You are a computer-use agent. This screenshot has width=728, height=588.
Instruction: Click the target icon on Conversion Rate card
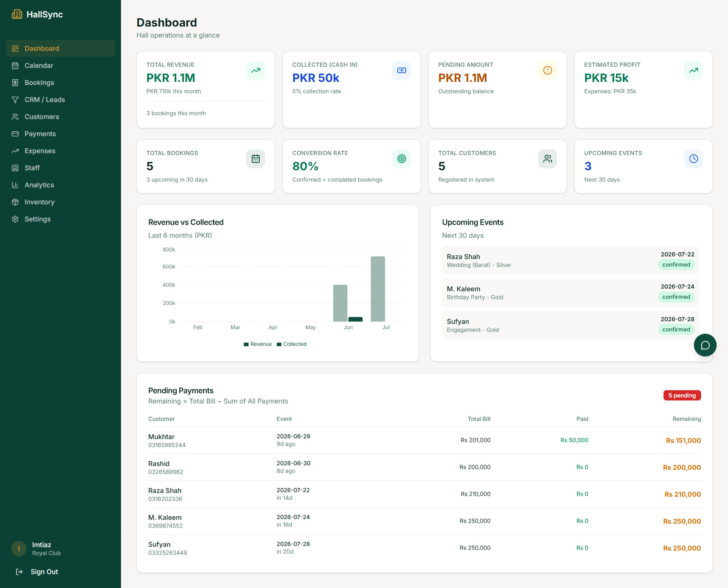[x=402, y=159]
